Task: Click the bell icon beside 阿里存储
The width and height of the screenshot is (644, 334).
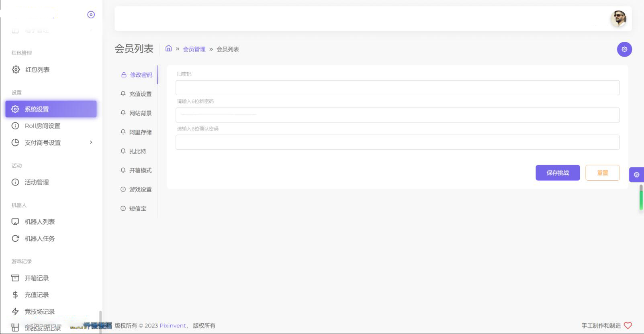Action: (x=123, y=132)
